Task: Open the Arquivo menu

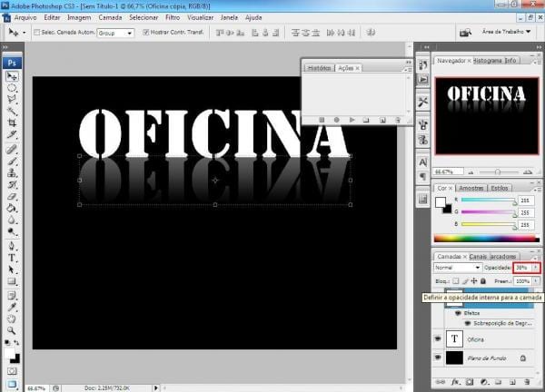Action: click(25, 18)
